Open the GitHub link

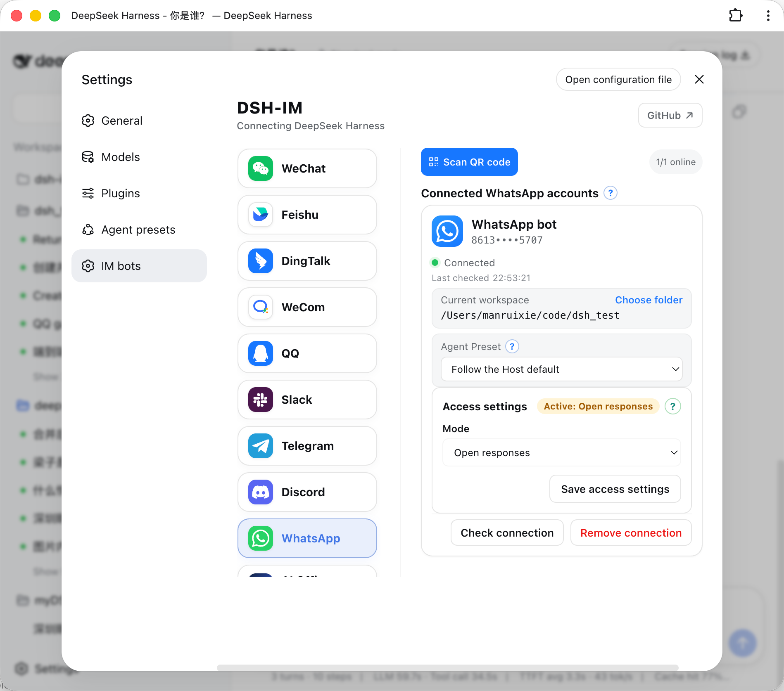click(x=670, y=115)
